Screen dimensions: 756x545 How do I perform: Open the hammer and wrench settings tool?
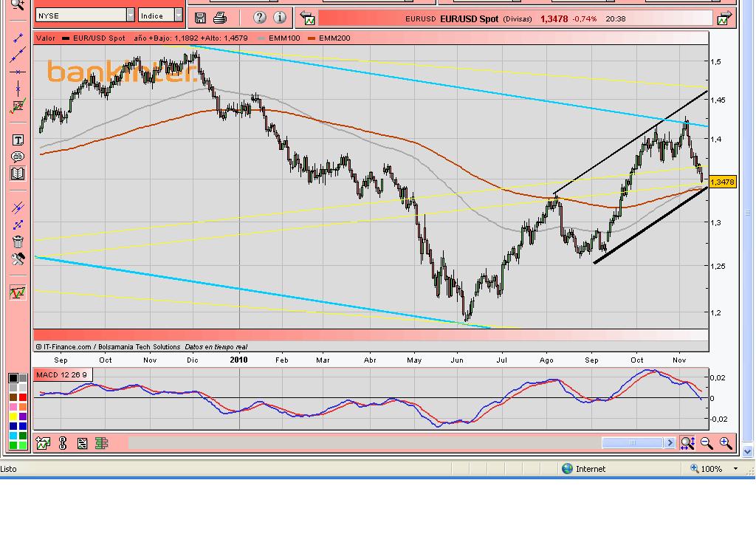coord(18,259)
